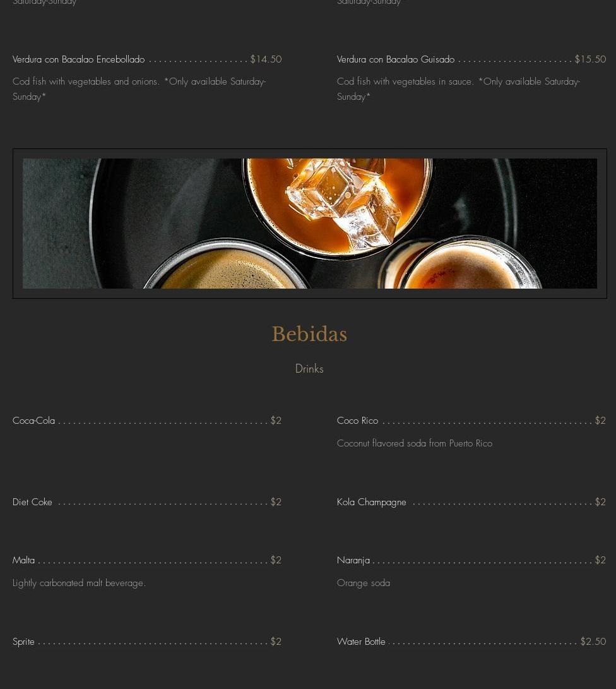
Task: Click the Bebidas section heading
Action: pyautogui.click(x=309, y=334)
